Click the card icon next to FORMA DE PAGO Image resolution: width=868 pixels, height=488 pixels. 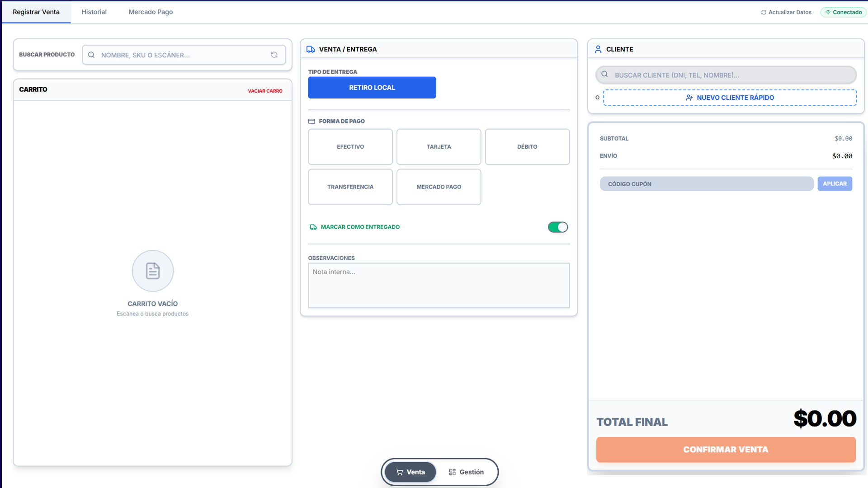click(x=312, y=121)
